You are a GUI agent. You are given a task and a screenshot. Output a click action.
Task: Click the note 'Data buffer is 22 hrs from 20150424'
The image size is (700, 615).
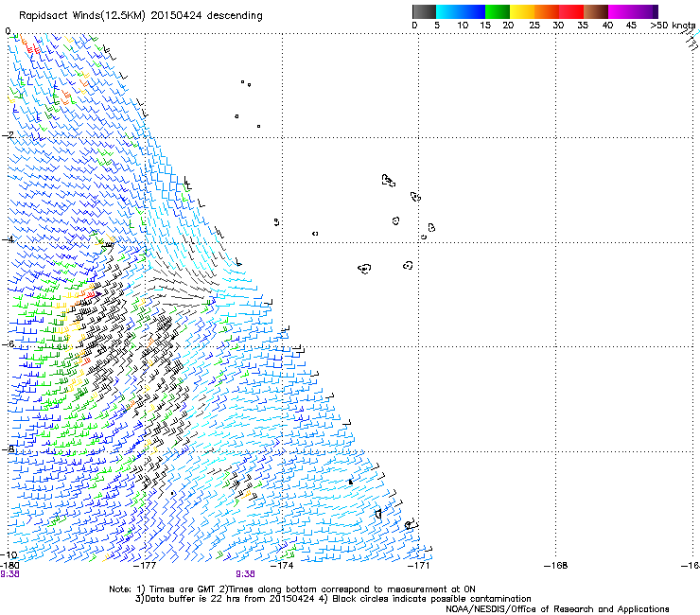[x=230, y=599]
